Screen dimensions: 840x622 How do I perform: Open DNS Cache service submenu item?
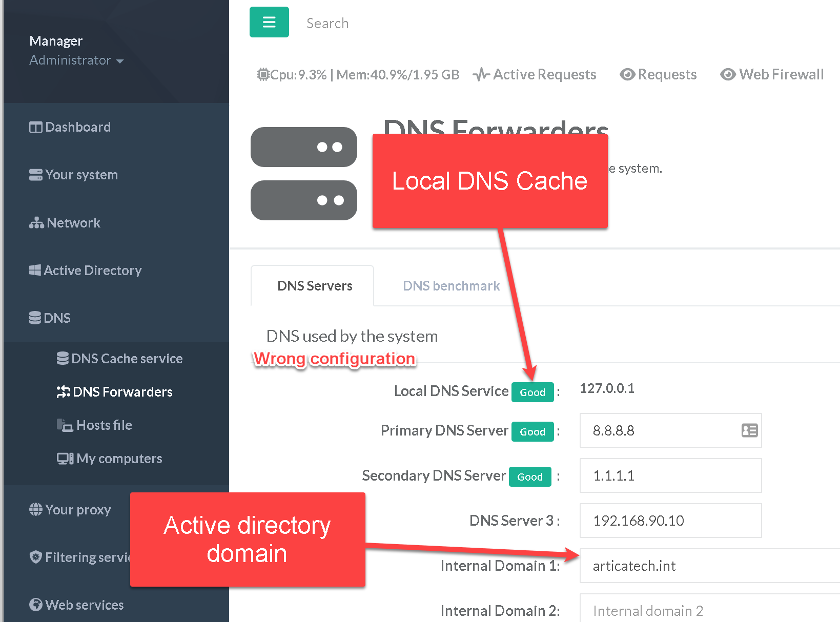(x=120, y=359)
